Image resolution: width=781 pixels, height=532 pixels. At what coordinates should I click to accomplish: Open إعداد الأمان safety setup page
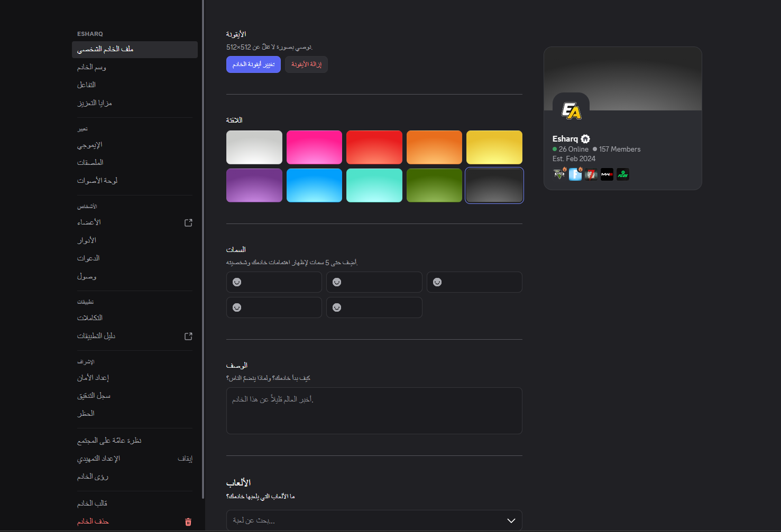(135, 378)
